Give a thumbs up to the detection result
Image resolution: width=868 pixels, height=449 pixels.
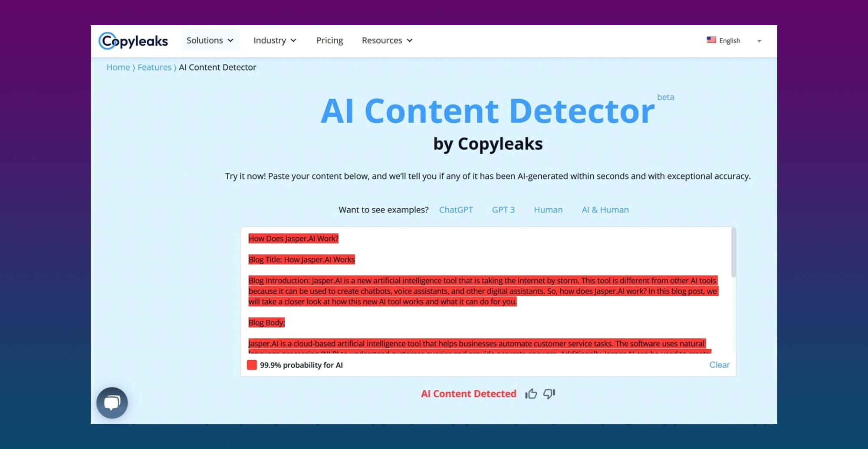coord(531,393)
